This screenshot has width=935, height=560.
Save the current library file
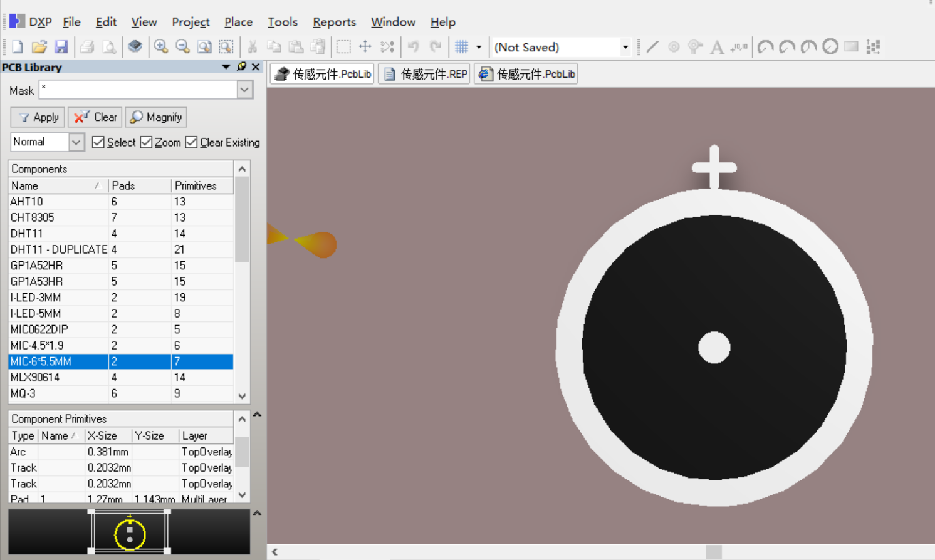point(61,47)
